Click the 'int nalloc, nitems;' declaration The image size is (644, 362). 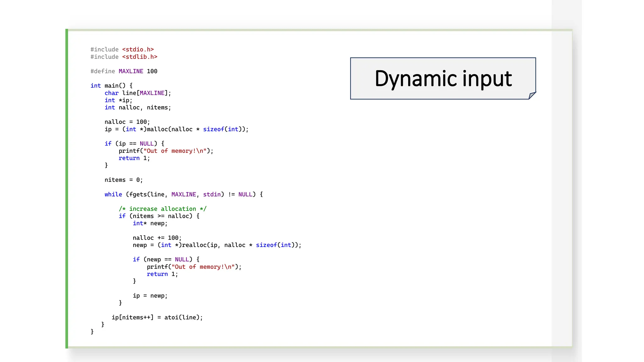point(138,107)
